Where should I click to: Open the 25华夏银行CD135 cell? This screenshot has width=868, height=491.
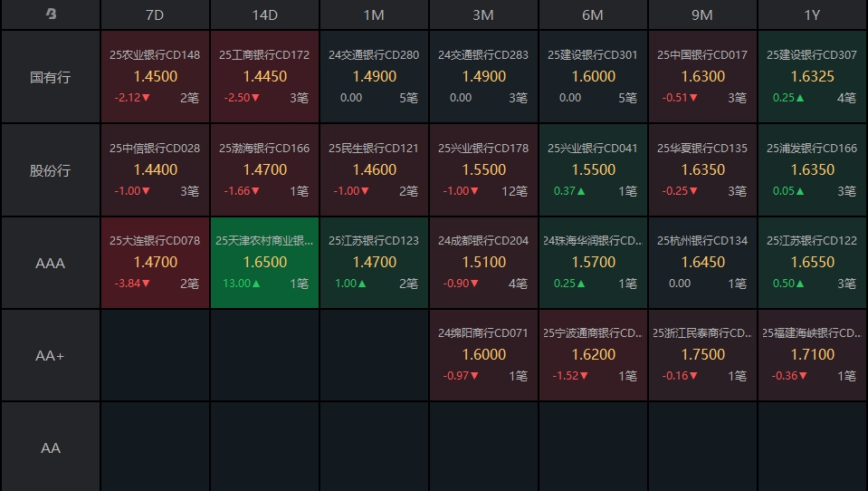click(x=702, y=169)
